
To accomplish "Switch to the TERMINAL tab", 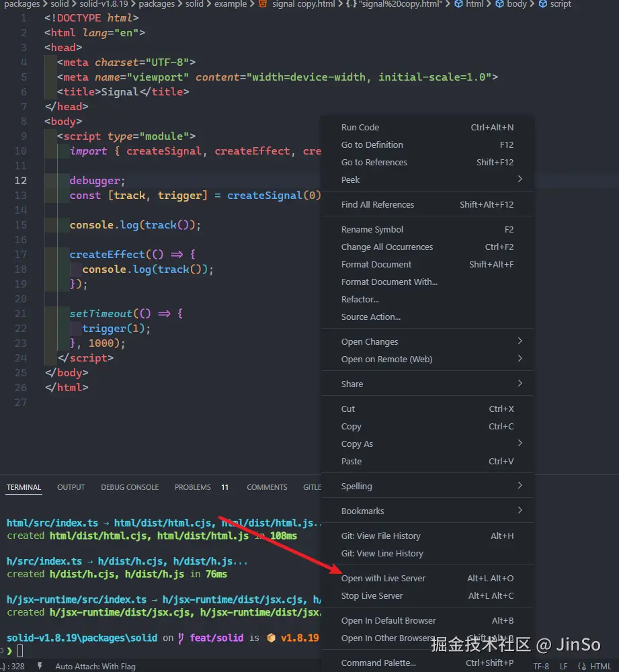I will [x=24, y=487].
